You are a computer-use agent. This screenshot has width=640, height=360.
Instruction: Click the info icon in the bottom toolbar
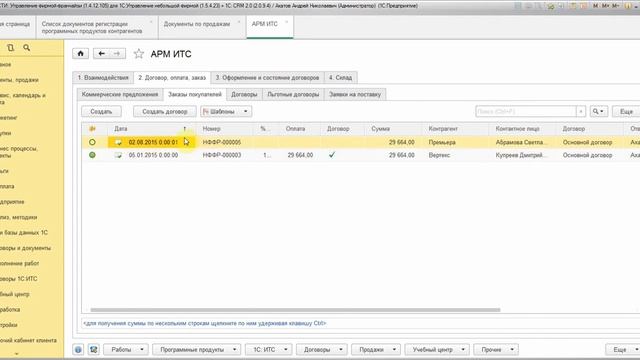click(x=78, y=349)
